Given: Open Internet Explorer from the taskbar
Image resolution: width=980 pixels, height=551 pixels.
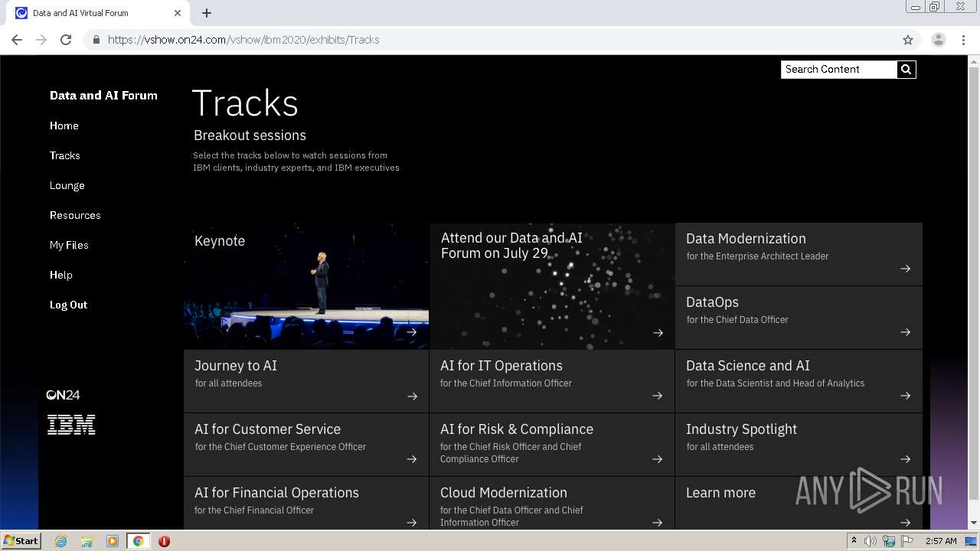Looking at the screenshot, I should 61,541.
